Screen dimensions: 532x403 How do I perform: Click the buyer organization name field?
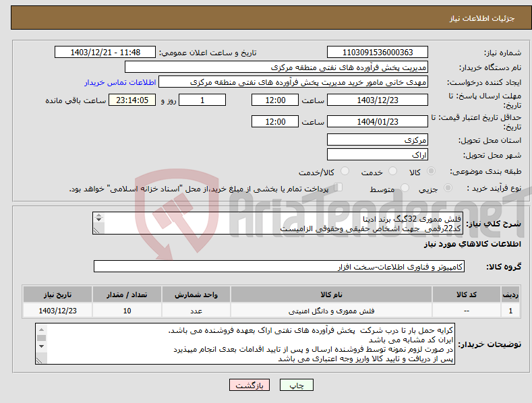(276, 67)
